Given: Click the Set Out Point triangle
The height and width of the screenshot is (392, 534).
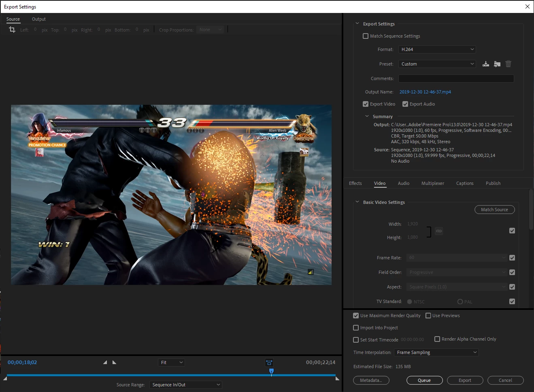Looking at the screenshot, I should (114, 362).
